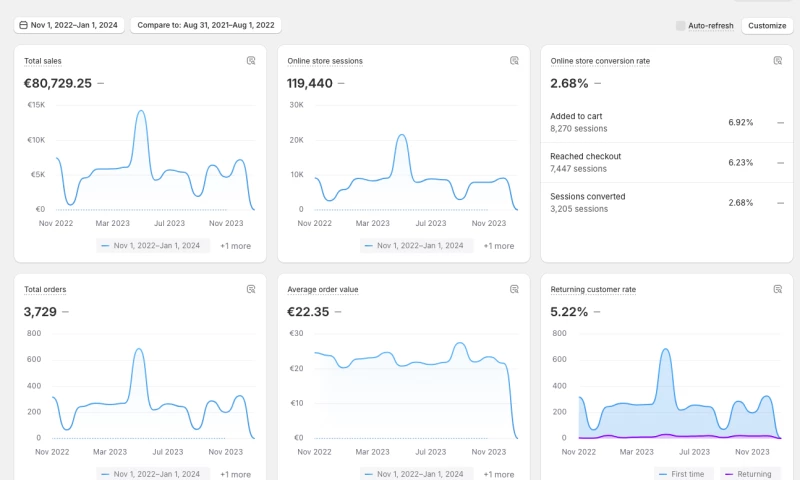Viewport: 800px width, 480px height.
Task: Open the Returning customer rate report icon
Action: coord(777,289)
